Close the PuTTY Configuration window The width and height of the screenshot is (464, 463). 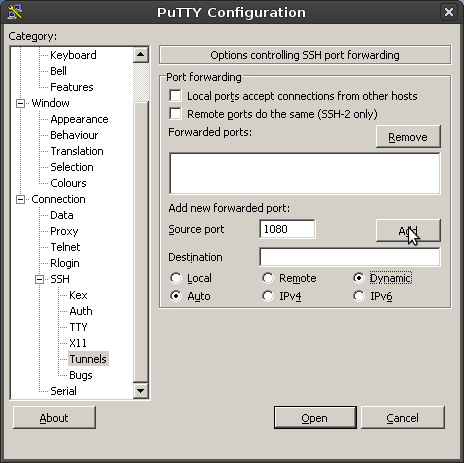(x=449, y=12)
